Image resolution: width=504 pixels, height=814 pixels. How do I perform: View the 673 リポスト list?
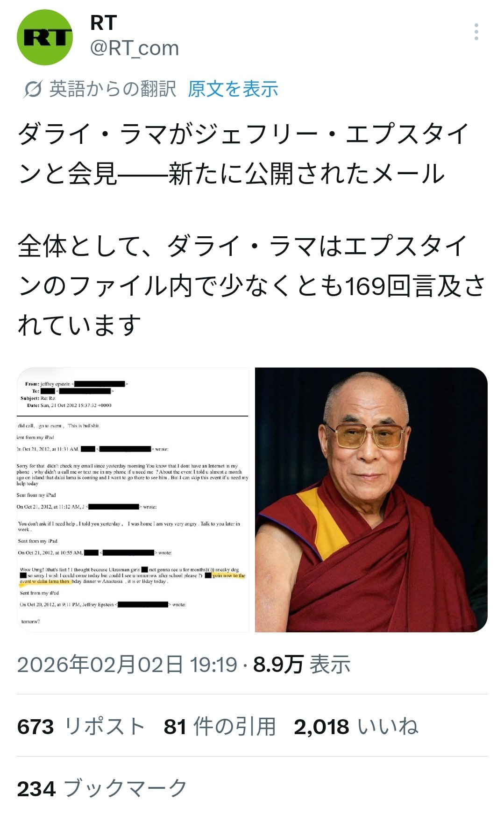pyautogui.click(x=81, y=726)
